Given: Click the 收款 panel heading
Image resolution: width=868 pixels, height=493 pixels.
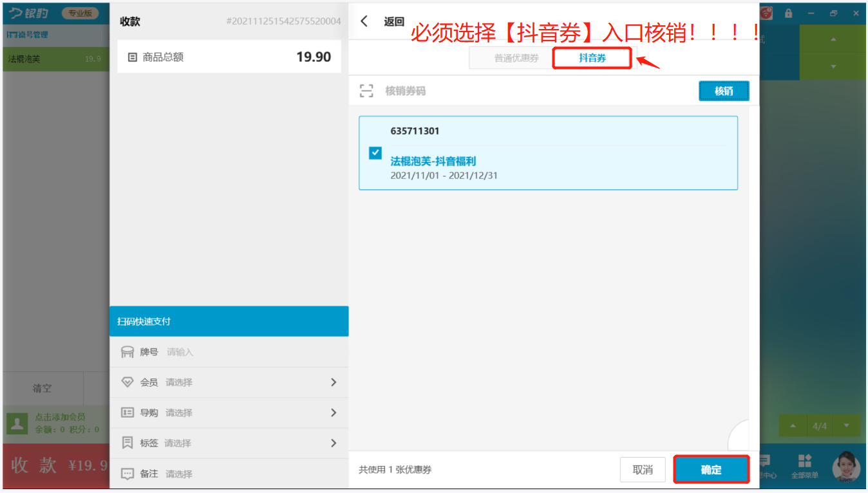Looking at the screenshot, I should pos(130,21).
